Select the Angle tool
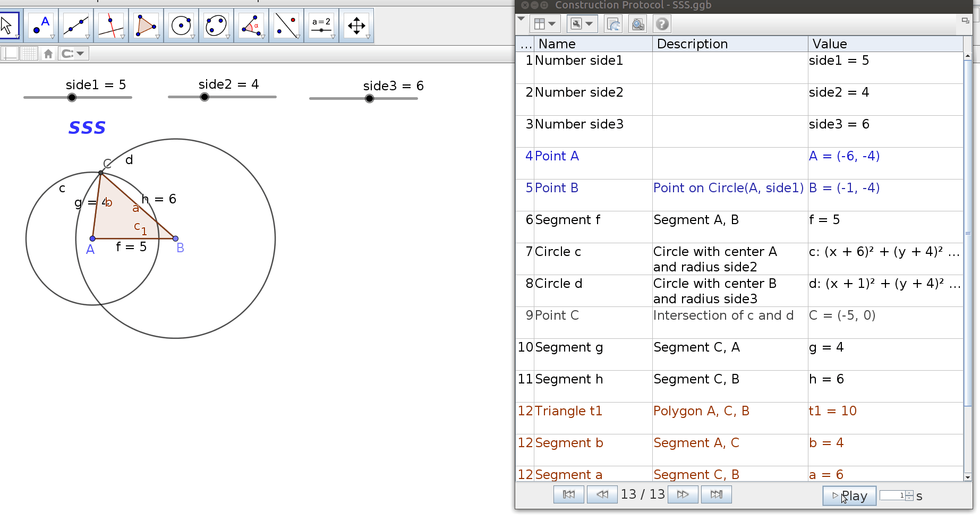 (x=251, y=25)
